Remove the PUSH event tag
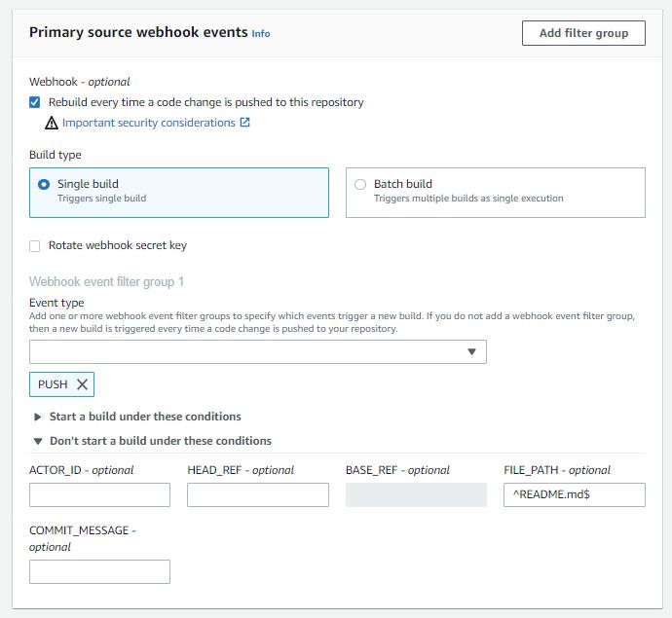672x618 pixels. coord(83,384)
